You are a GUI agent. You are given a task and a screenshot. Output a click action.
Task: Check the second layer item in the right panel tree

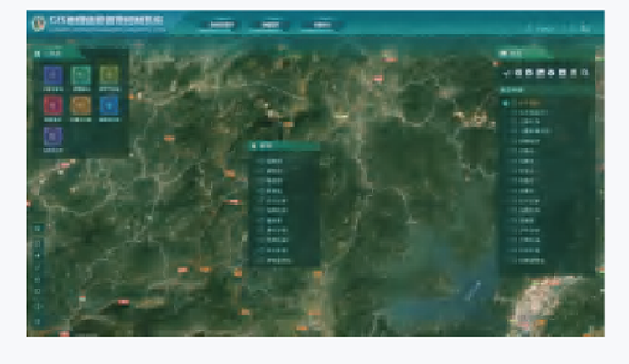pos(514,112)
